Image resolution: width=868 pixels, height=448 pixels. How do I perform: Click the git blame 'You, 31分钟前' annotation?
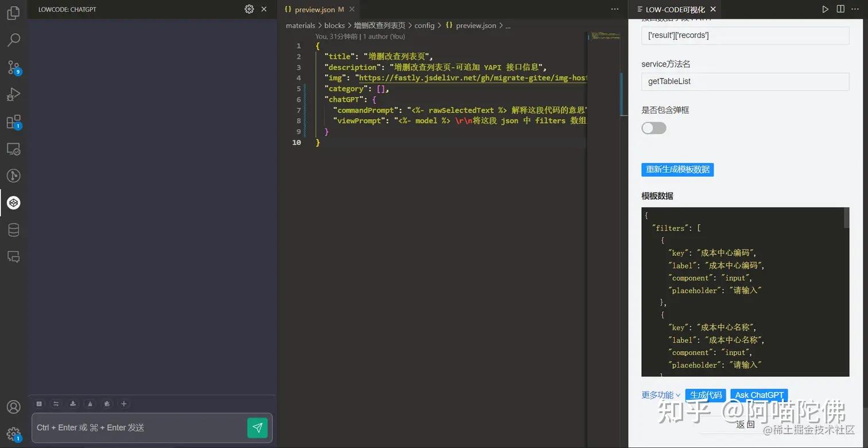point(360,36)
